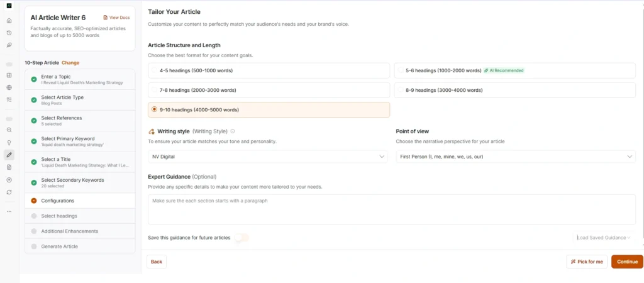Click the AI Recommended badge
The height and width of the screenshot is (283, 644).
504,70
